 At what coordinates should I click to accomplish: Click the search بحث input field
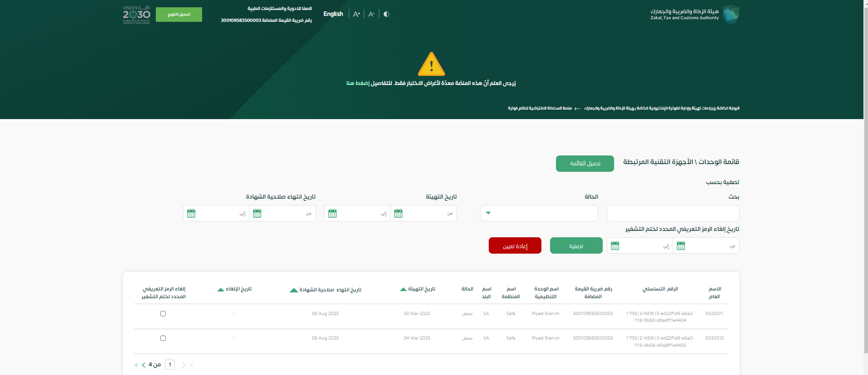673,213
